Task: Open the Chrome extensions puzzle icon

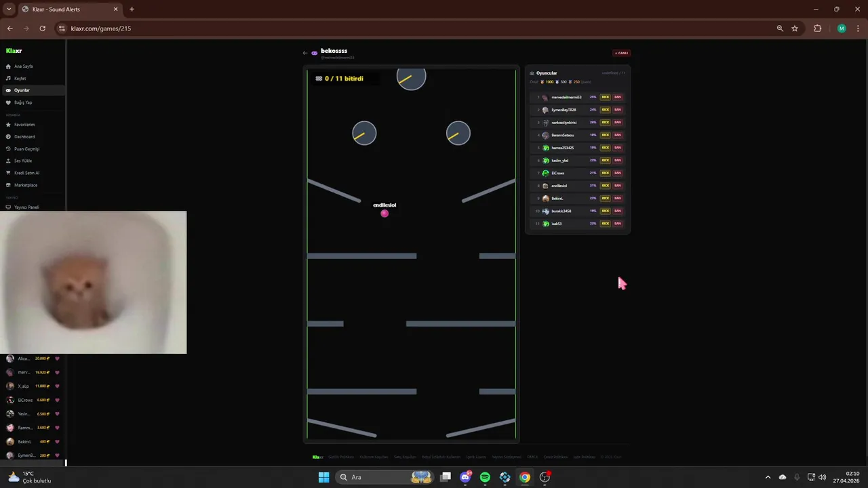Action: (x=817, y=28)
